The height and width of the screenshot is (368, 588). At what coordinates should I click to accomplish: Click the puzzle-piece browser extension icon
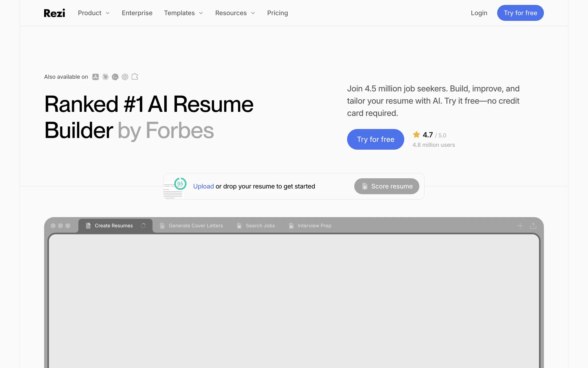click(135, 77)
